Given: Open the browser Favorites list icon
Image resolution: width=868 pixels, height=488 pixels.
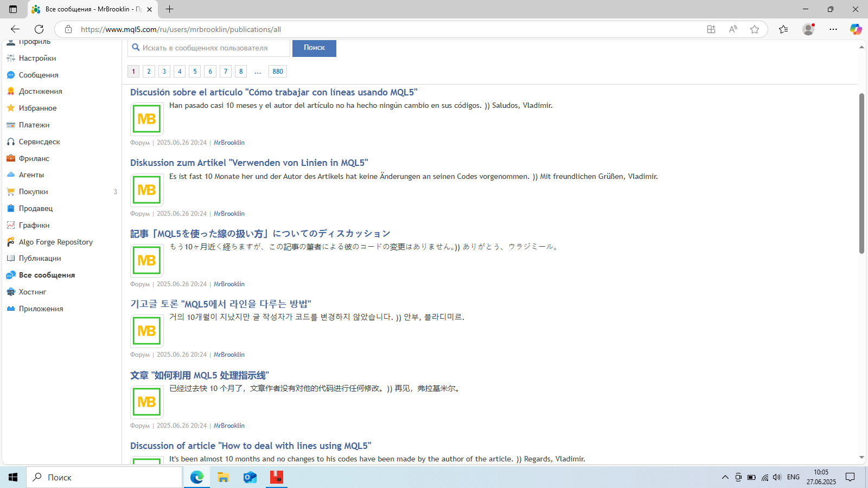Looking at the screenshot, I should click(783, 29).
